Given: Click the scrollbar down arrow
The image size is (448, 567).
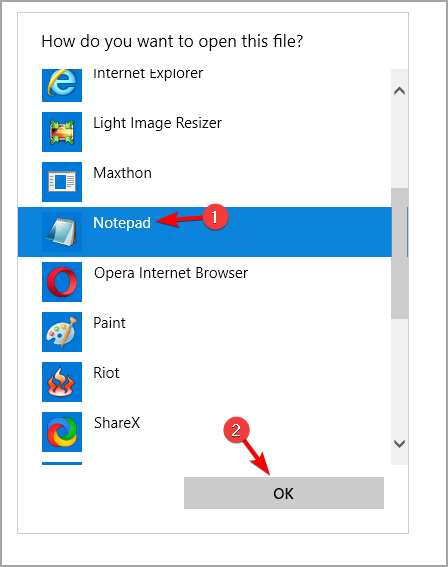Looking at the screenshot, I should tap(399, 443).
